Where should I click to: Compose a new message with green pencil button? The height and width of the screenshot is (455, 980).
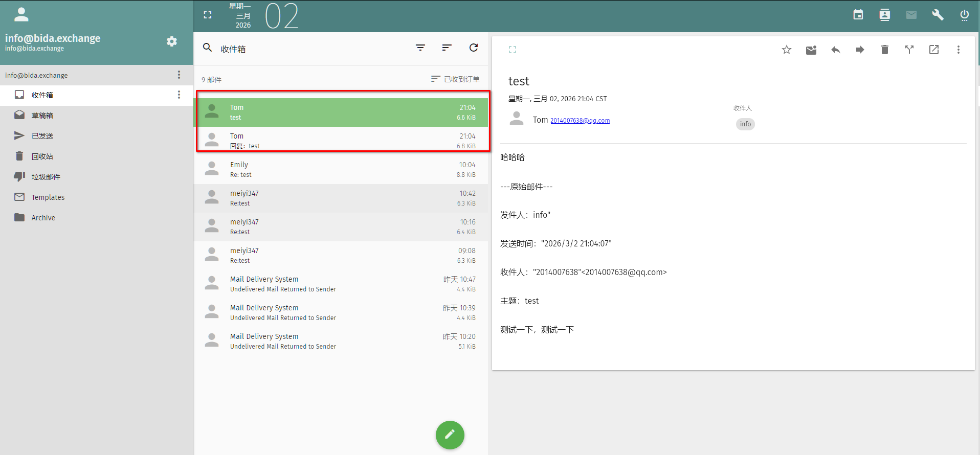tap(450, 435)
